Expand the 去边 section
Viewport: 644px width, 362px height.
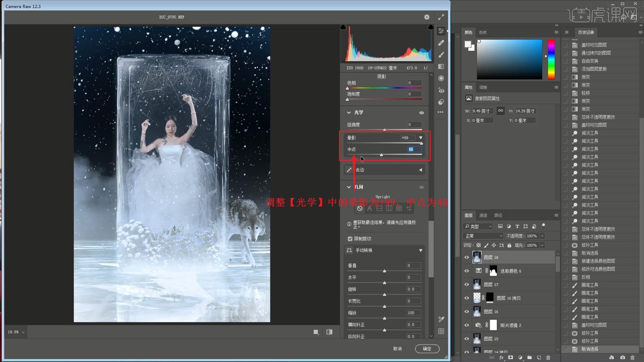(420, 170)
